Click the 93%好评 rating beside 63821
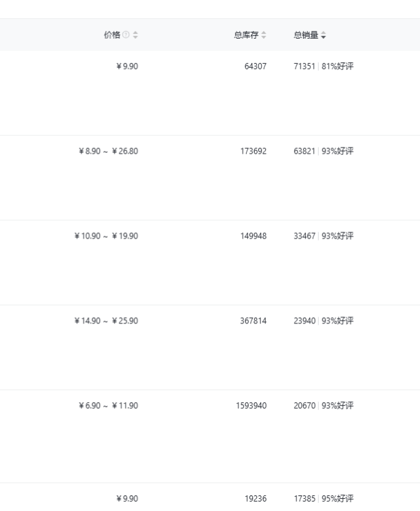Viewport: 420px width, 511px height. (x=338, y=152)
